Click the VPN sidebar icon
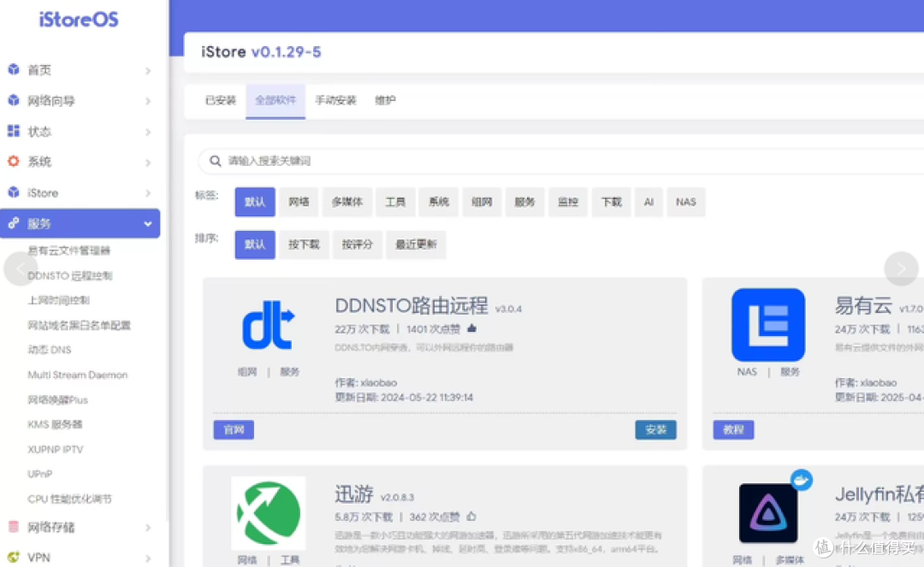Viewport: 924px width, 567px height. coord(14,557)
